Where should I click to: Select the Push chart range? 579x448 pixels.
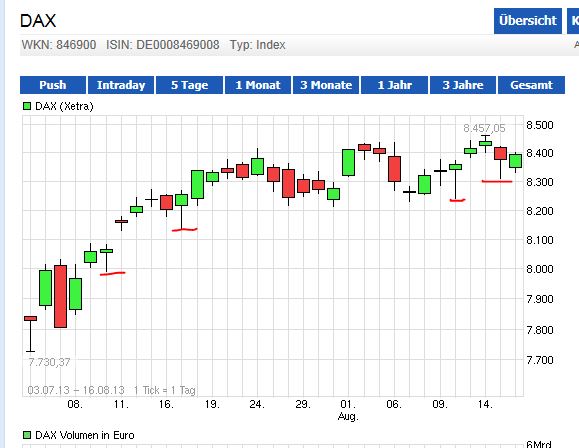(x=53, y=85)
